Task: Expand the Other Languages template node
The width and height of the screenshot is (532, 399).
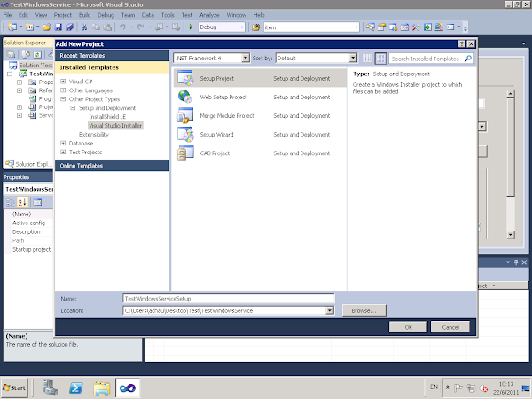Action: coord(63,90)
